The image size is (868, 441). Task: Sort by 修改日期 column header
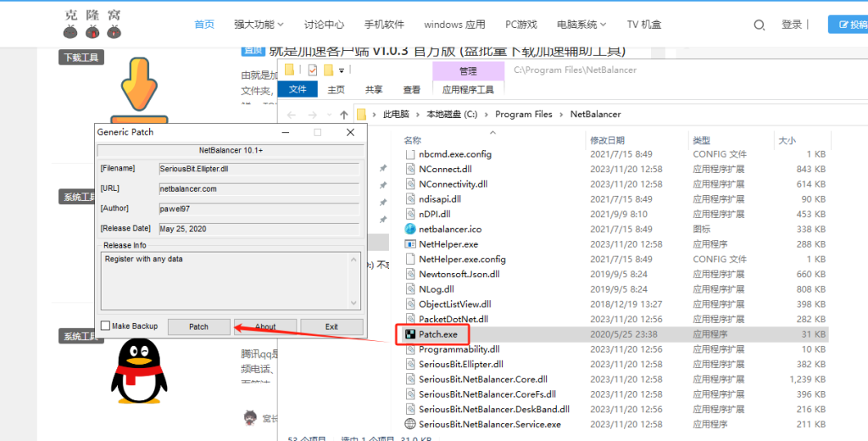click(607, 141)
